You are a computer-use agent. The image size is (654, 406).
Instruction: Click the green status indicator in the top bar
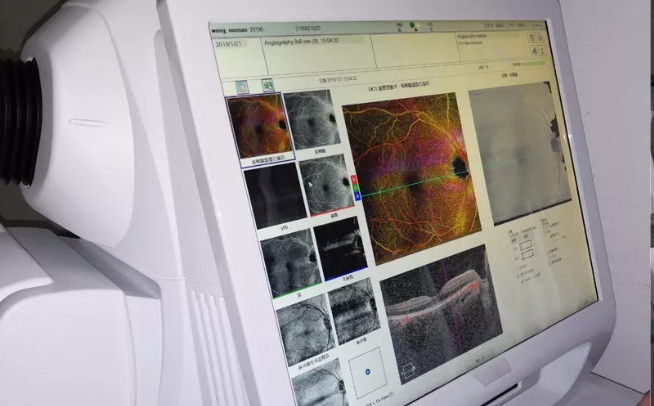(x=412, y=25)
